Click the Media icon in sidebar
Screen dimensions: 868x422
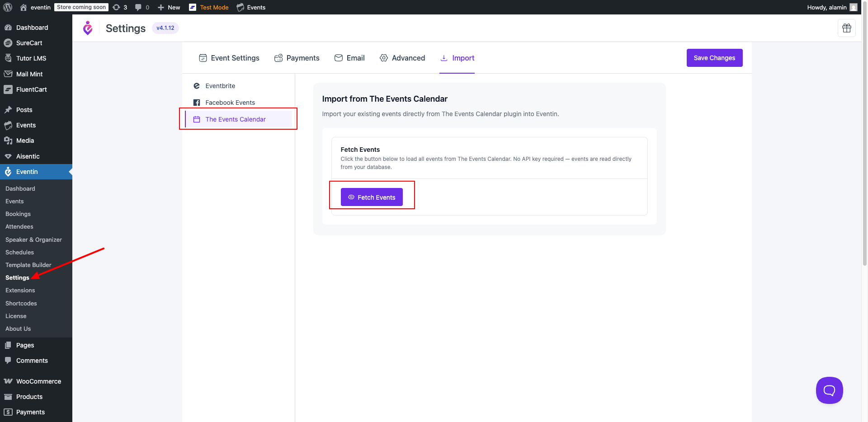[8, 141]
